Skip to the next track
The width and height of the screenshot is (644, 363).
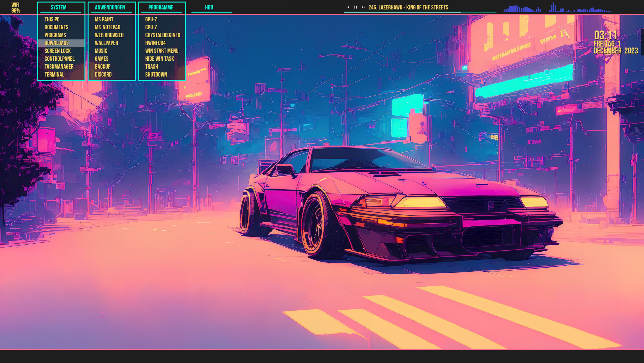pos(363,7)
